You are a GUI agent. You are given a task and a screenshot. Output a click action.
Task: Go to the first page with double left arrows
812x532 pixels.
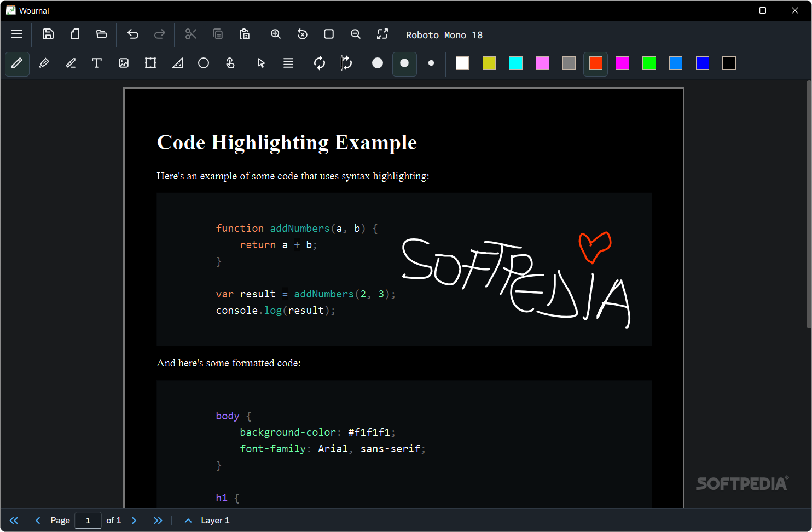click(x=14, y=521)
